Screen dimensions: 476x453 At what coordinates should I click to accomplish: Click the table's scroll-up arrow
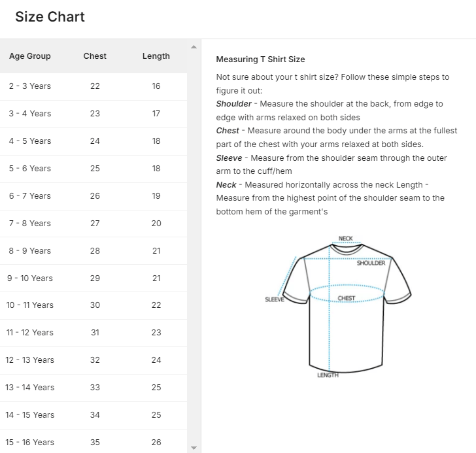193,47
